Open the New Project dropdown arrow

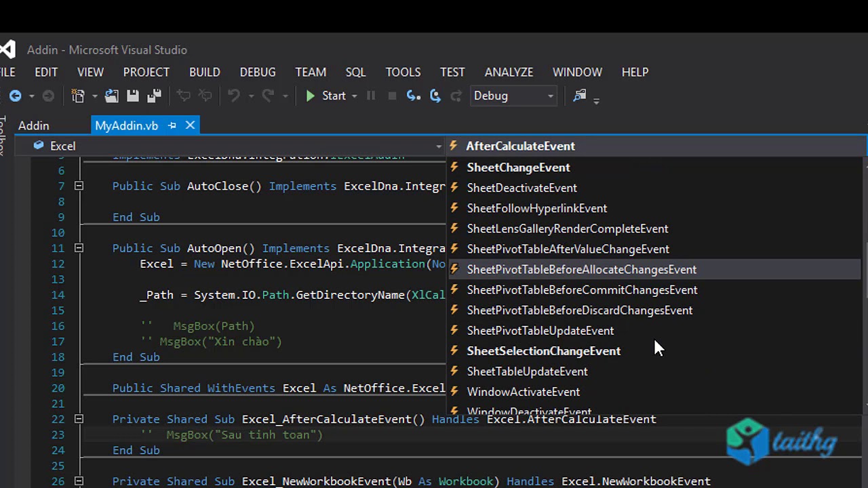coord(94,96)
